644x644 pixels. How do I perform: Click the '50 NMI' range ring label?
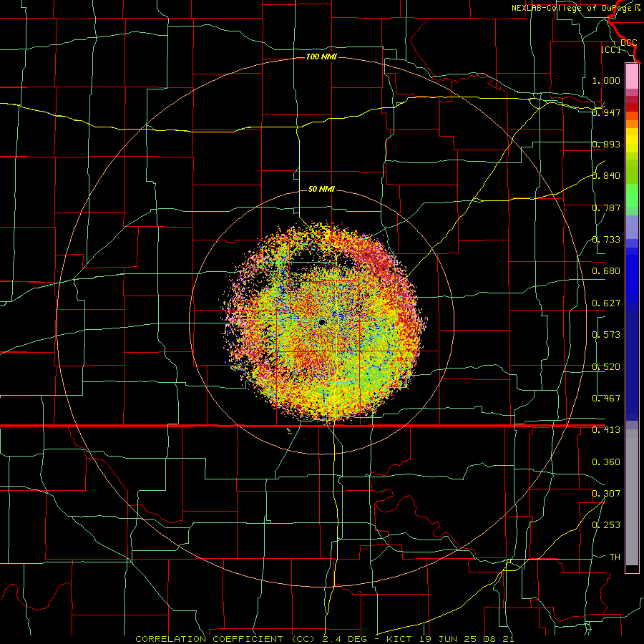[321, 189]
